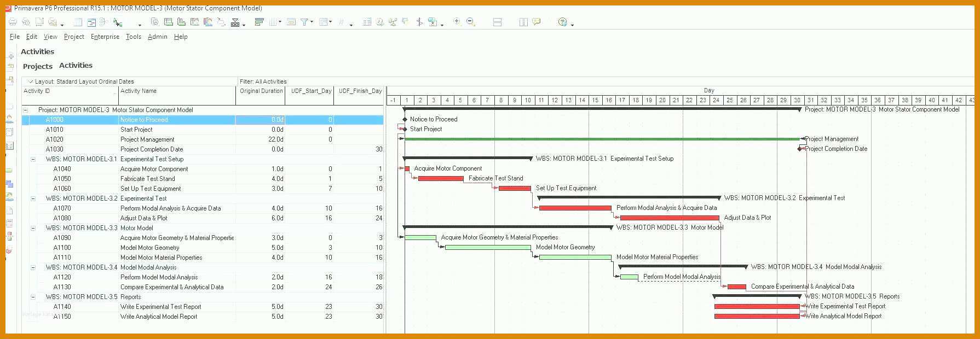980x339 pixels.
Task: Click the Filter funnel icon
Action: 304,22
